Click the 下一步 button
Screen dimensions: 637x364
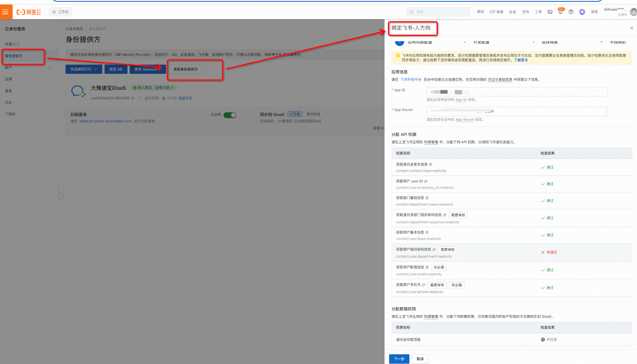pos(399,359)
